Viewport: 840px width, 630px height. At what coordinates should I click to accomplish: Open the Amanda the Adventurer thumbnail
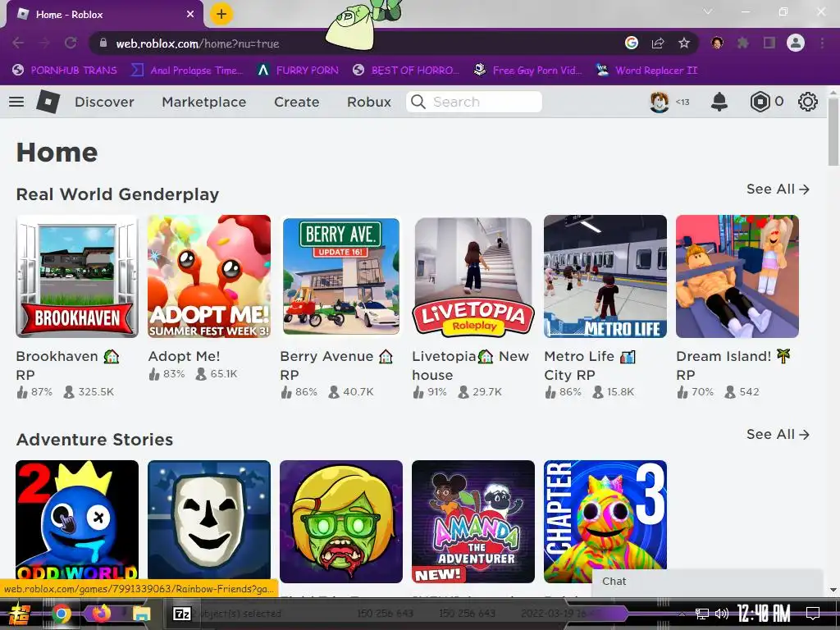click(x=473, y=521)
